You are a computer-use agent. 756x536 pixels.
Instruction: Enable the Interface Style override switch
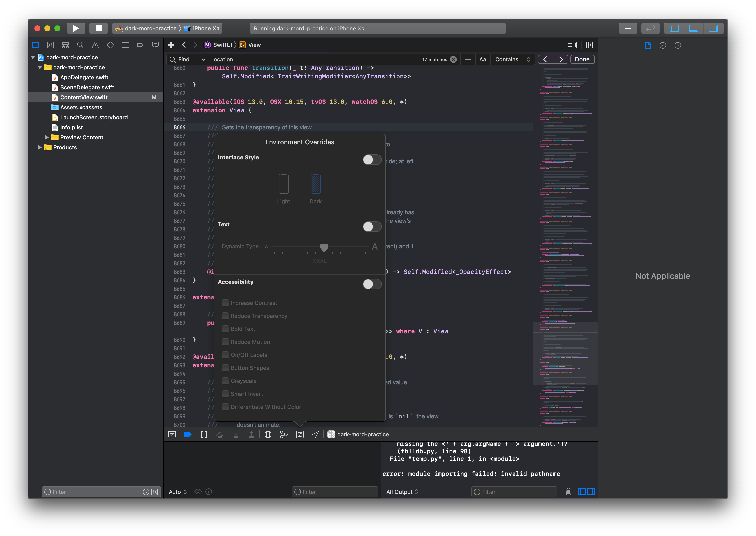(372, 160)
